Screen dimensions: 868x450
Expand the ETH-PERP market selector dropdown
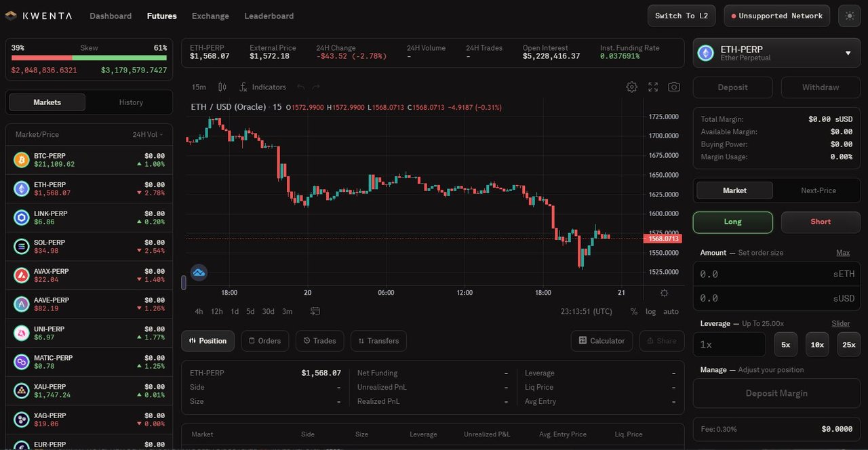[777, 53]
